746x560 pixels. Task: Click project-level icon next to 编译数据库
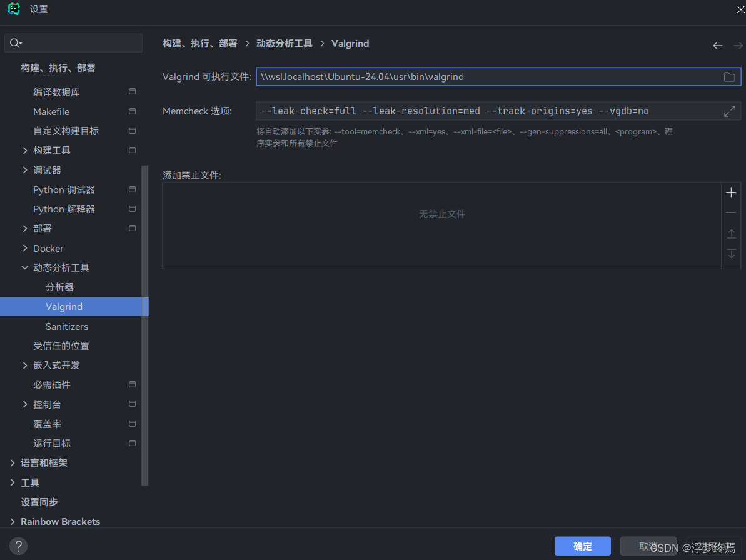click(133, 91)
